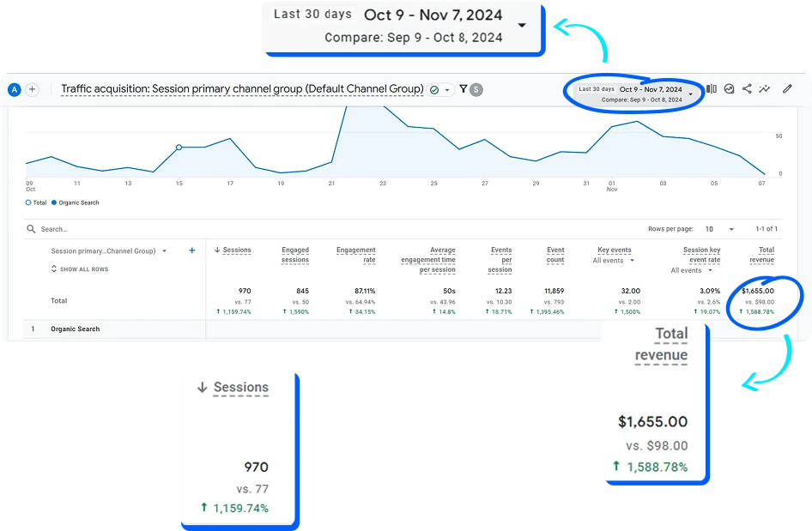The height and width of the screenshot is (531, 812).
Task: Click the annotations chart icon in toolbar
Action: click(729, 89)
